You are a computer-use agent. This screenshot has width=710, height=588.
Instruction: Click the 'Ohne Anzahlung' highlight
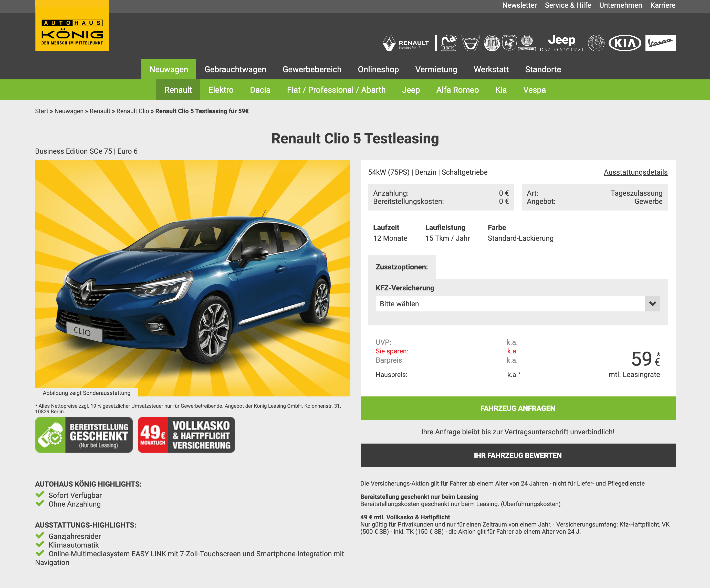(x=74, y=504)
